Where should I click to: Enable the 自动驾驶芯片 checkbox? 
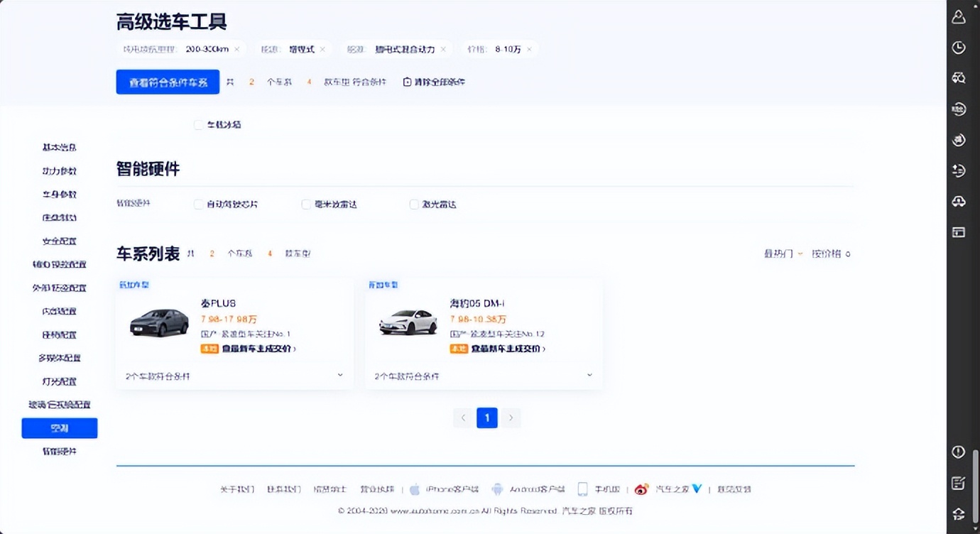(x=198, y=205)
